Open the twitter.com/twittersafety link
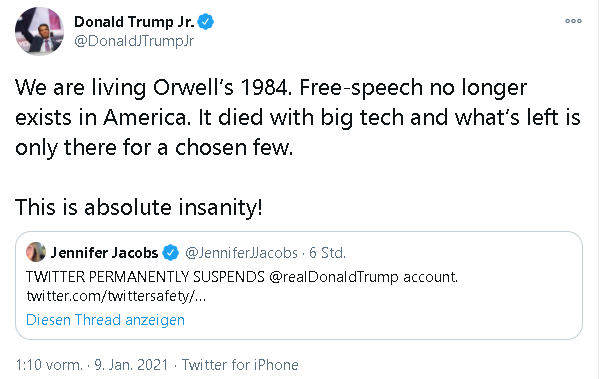This screenshot has height=379, width=605. [x=116, y=296]
